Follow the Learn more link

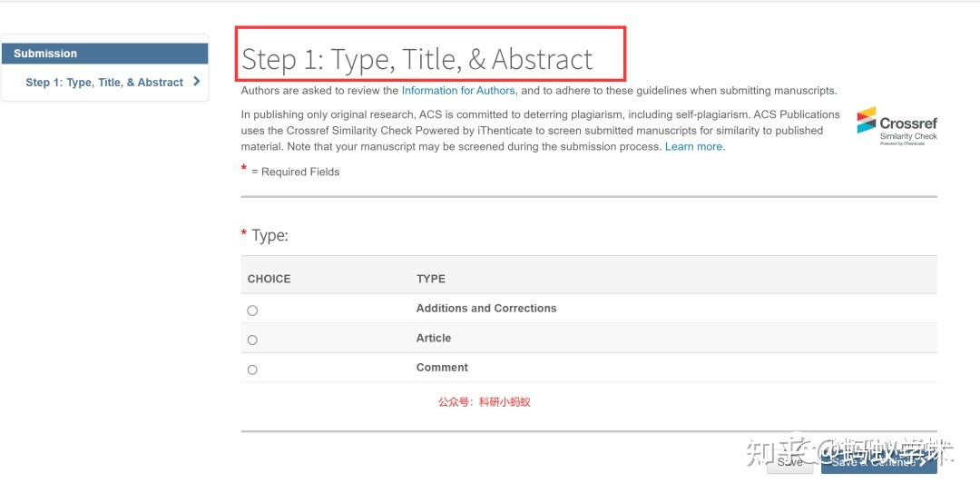point(694,147)
